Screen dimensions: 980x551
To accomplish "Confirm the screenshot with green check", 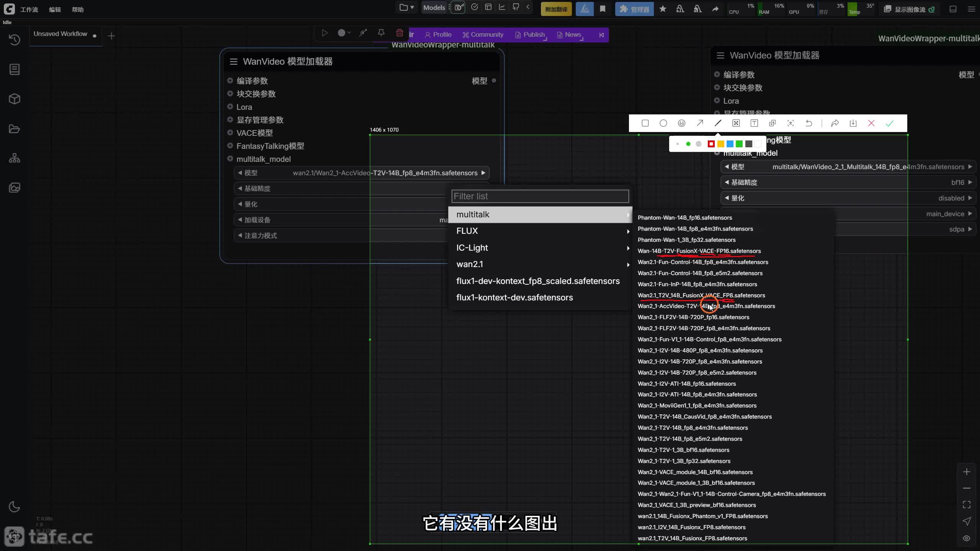I will pyautogui.click(x=890, y=123).
